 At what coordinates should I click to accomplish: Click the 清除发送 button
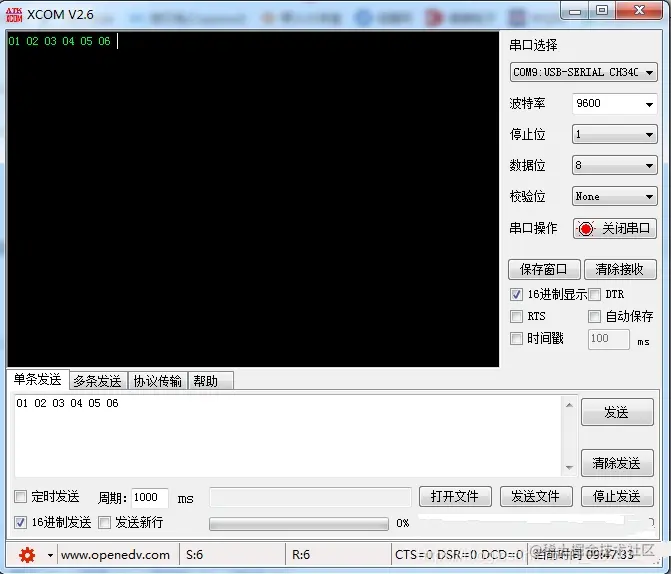(617, 463)
